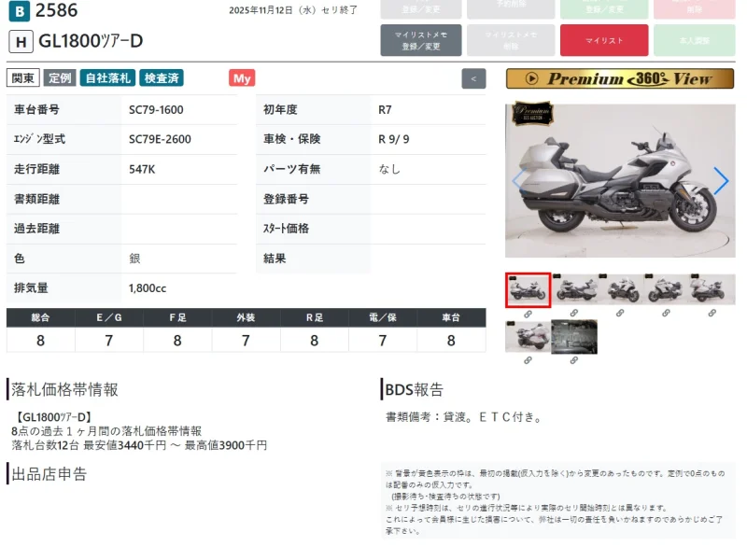Click the blue B lane badge

point(20,11)
